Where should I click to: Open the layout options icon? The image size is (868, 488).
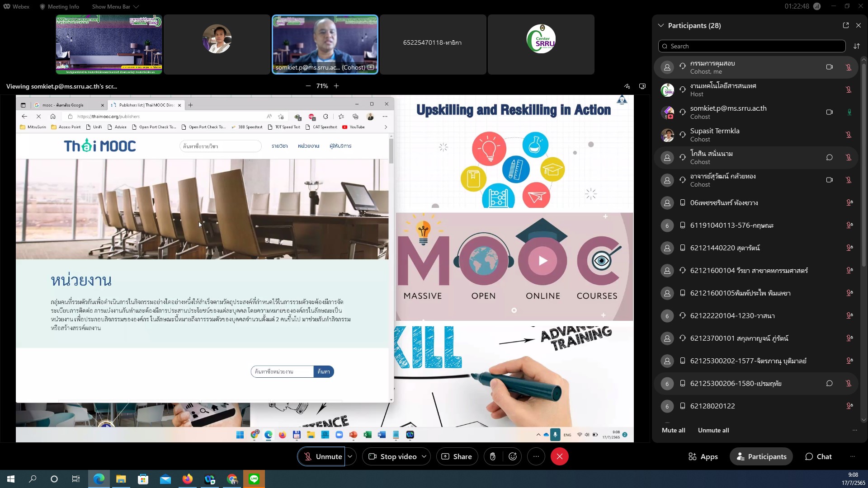point(642,86)
